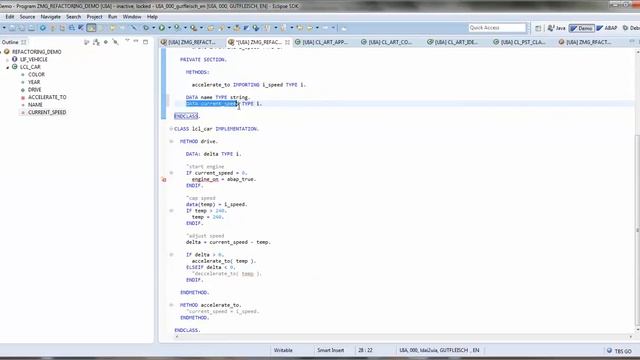Click the highlighted toggle icon in main toolbar

pyautogui.click(x=91, y=28)
